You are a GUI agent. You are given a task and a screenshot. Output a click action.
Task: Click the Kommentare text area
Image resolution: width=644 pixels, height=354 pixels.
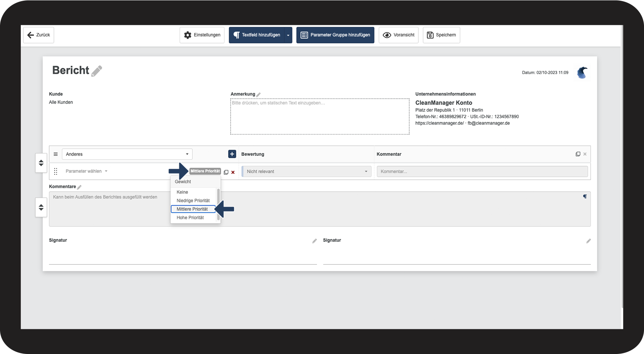320,209
